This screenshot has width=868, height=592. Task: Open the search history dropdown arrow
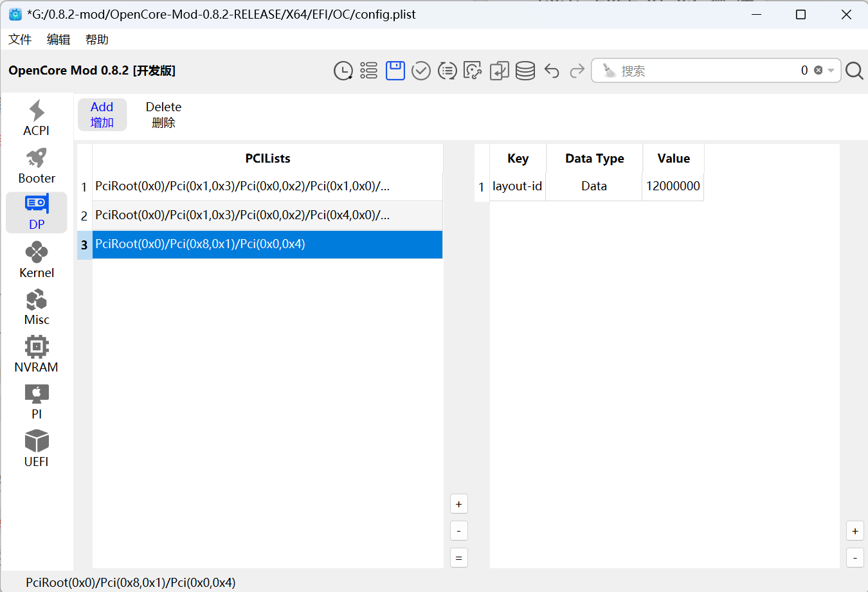[x=831, y=71]
